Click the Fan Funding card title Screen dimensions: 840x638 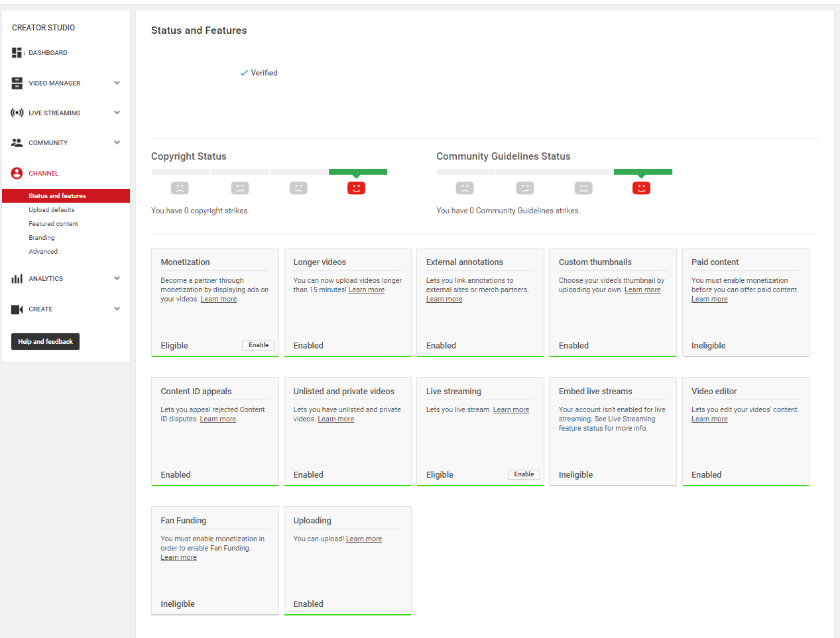click(x=184, y=521)
